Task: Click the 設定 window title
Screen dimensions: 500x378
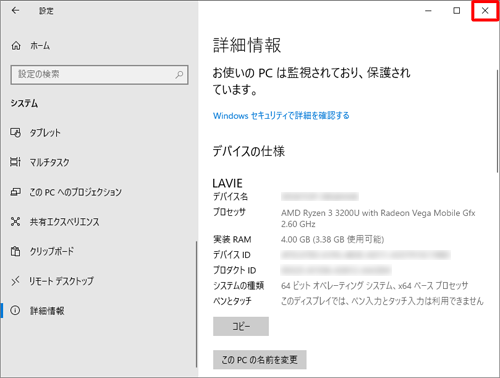Action: [46, 11]
